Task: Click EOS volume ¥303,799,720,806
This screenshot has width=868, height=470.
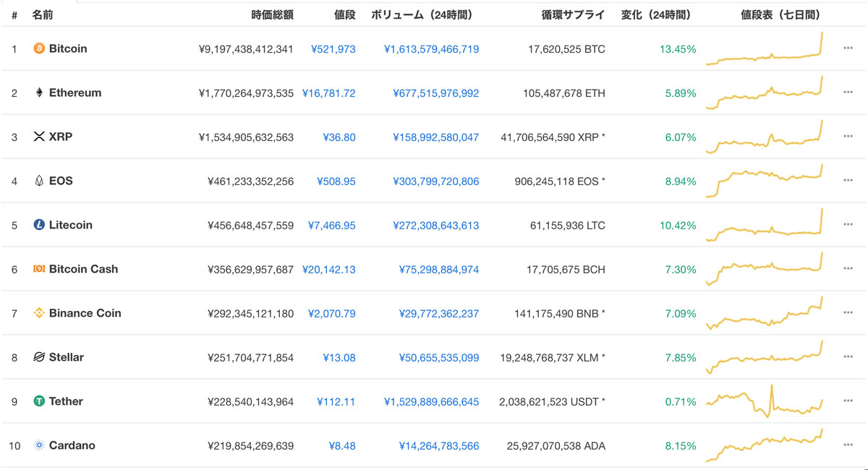Action: click(436, 181)
